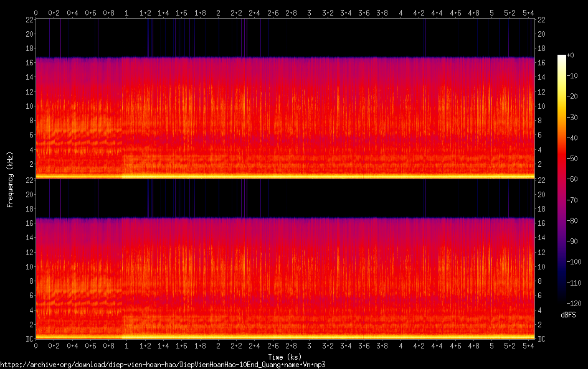This screenshot has height=369, width=588.
Task: Click the "-50" color scale label
Action: click(x=572, y=159)
